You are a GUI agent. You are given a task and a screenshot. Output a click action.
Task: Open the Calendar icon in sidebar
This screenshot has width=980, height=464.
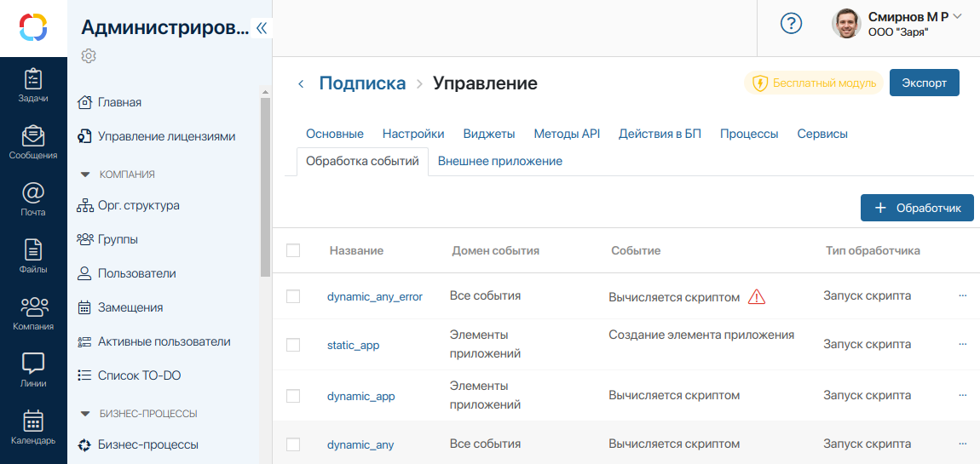[33, 427]
